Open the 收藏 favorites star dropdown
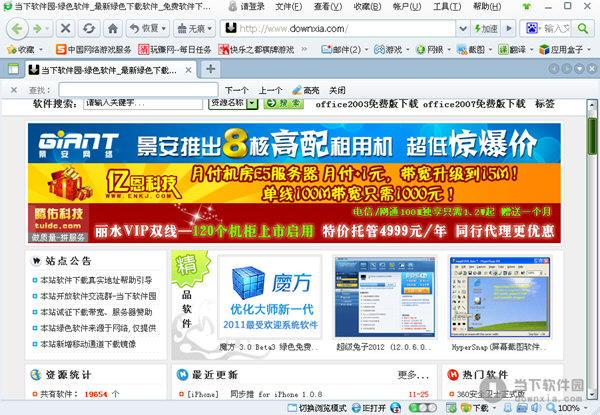This screenshot has width=600, height=415. coord(25,49)
